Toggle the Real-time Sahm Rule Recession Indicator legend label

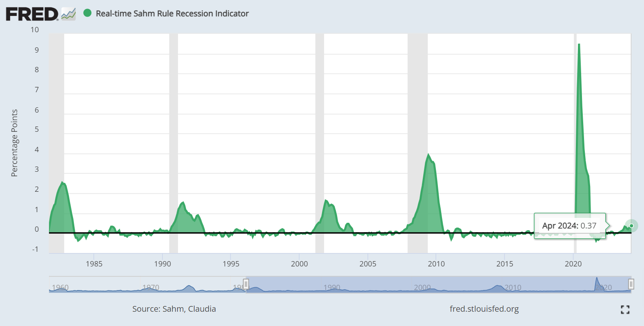pos(172,13)
